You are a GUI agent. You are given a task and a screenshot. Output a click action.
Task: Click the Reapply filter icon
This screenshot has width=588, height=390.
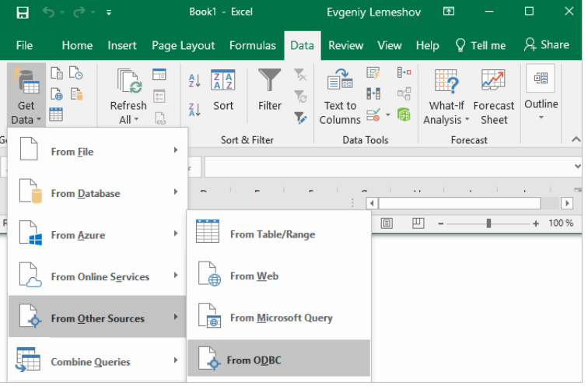tap(300, 96)
